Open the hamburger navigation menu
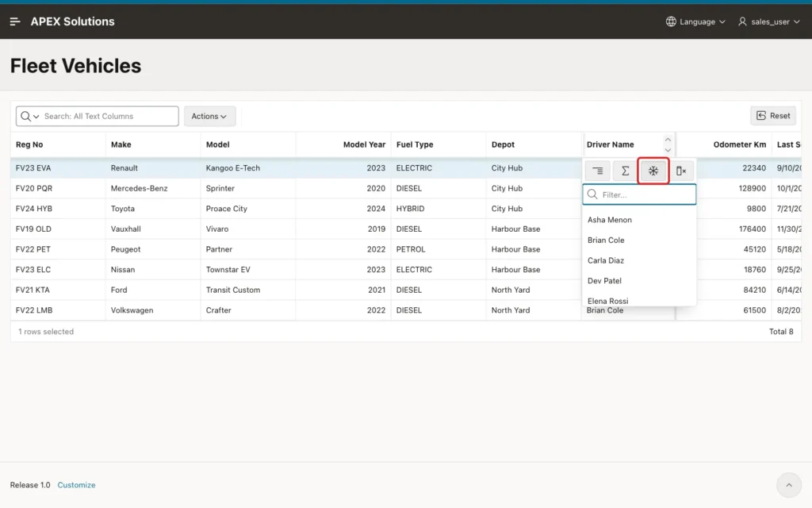 [15, 21]
